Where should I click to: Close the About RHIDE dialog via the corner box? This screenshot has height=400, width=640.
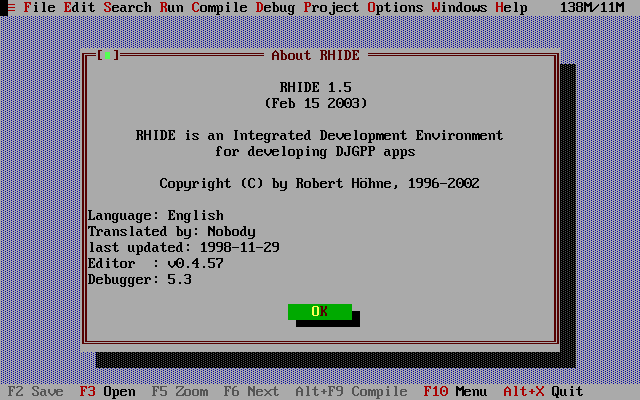(x=107, y=55)
